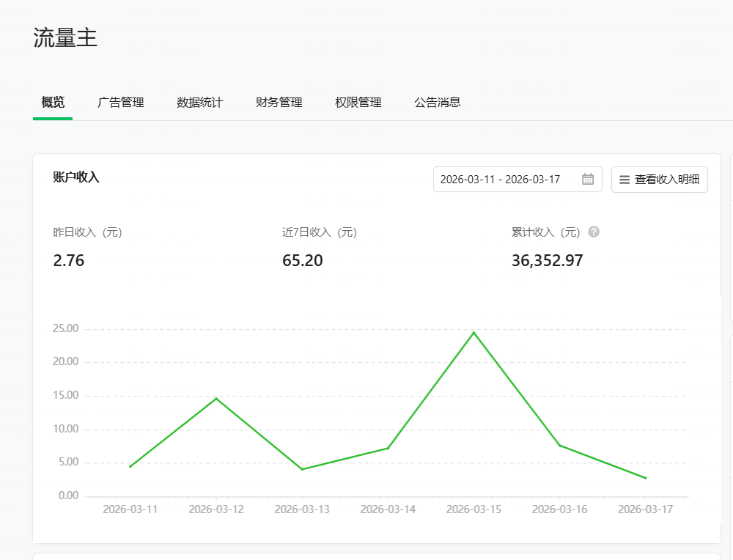Open the 权限管理 tab
733x560 pixels.
pyautogui.click(x=357, y=103)
